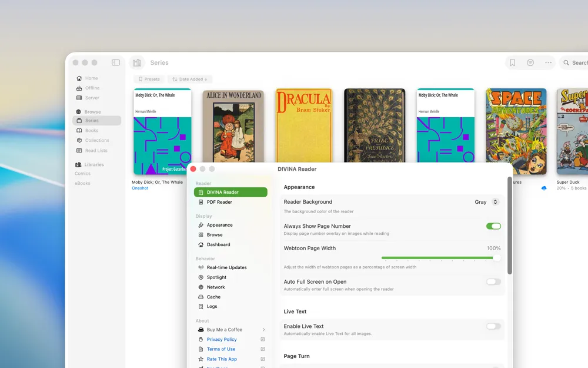588x368 pixels.
Task: Open Alice in Wonderland cover
Action: point(233,126)
